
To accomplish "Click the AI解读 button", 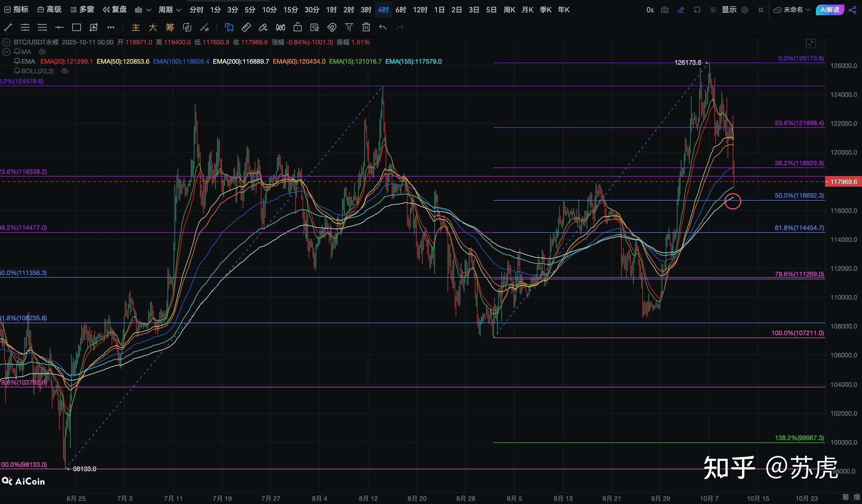I will coord(830,10).
